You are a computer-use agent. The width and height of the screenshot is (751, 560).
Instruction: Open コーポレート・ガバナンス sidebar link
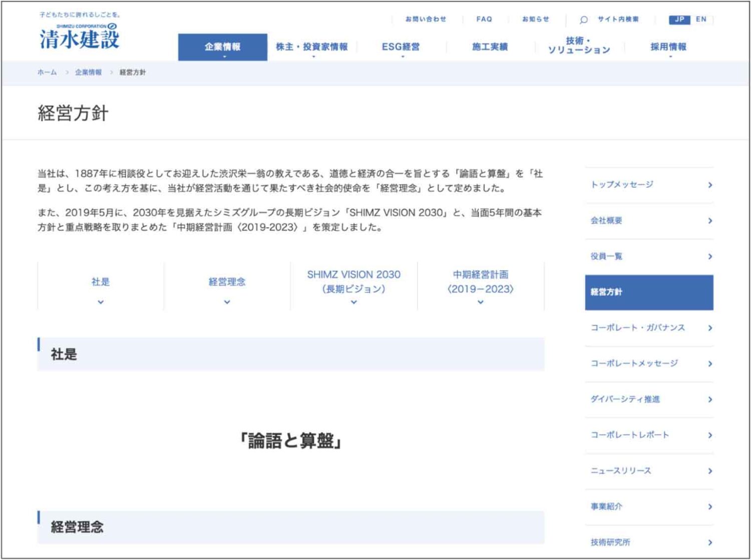tap(649, 328)
